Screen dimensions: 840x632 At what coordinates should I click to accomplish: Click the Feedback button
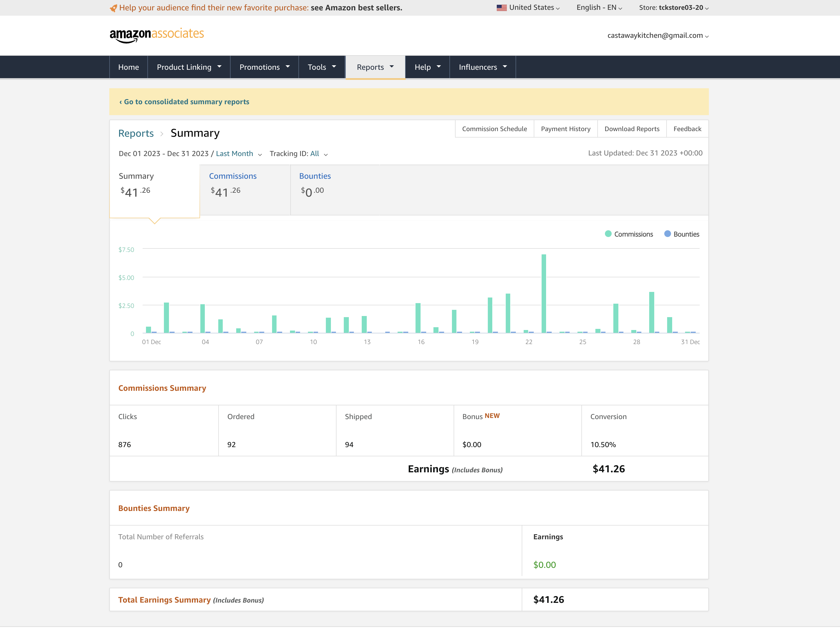(687, 129)
